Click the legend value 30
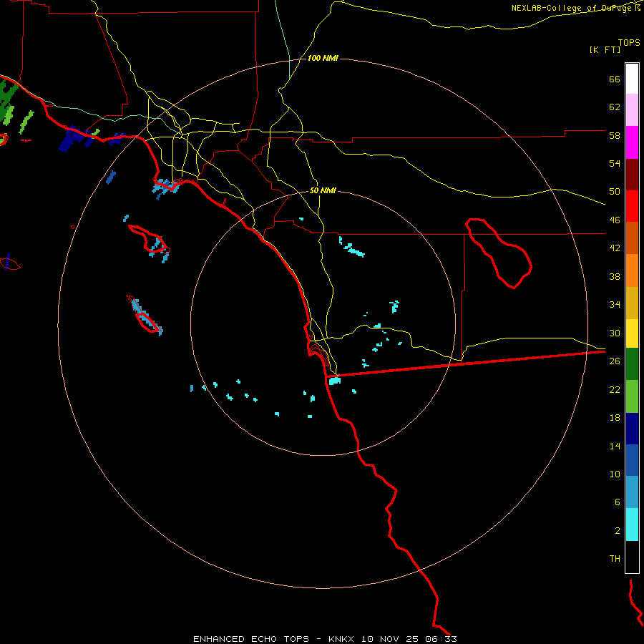 point(615,333)
